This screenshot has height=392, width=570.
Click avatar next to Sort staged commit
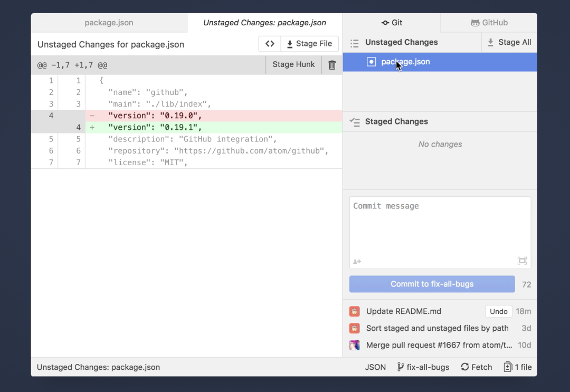point(355,328)
